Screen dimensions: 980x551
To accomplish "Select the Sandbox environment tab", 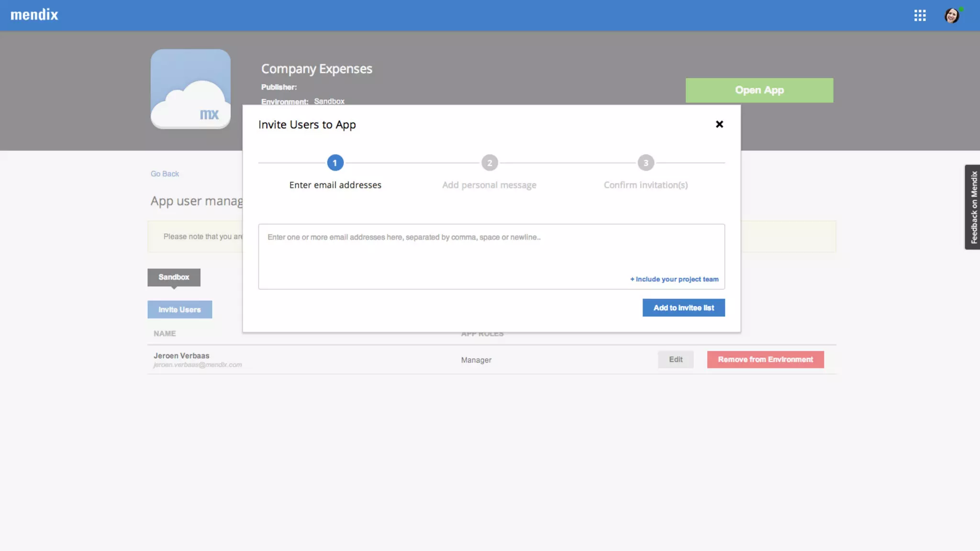I will [x=174, y=277].
